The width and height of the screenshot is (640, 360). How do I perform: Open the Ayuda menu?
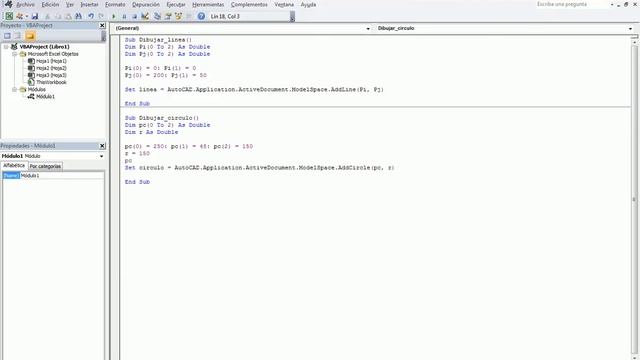(x=308, y=4)
